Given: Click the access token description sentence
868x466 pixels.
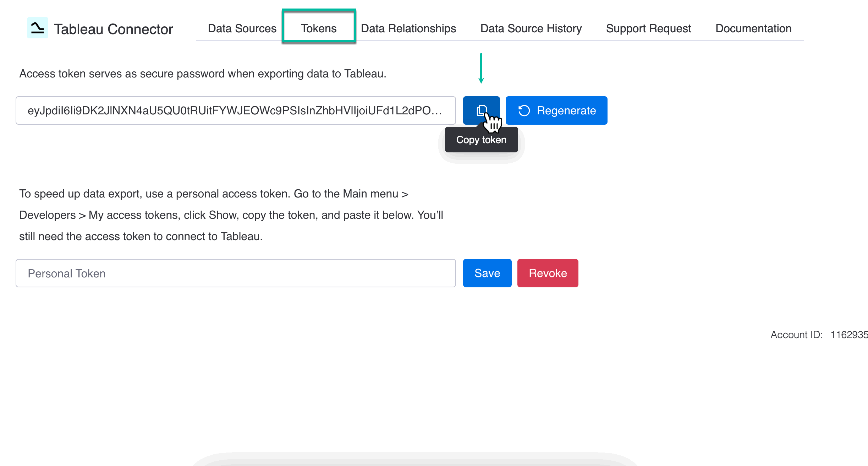Looking at the screenshot, I should 203,74.
